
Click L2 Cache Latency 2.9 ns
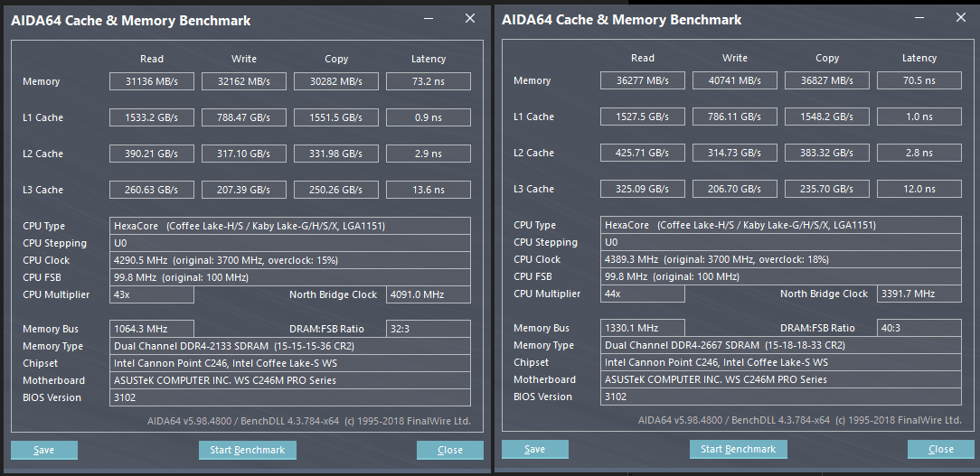[x=429, y=154]
